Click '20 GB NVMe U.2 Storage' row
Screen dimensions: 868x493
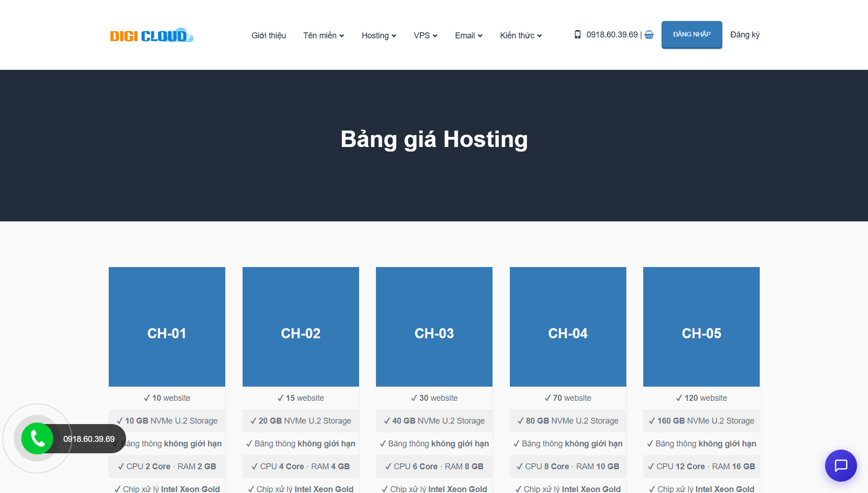click(301, 421)
